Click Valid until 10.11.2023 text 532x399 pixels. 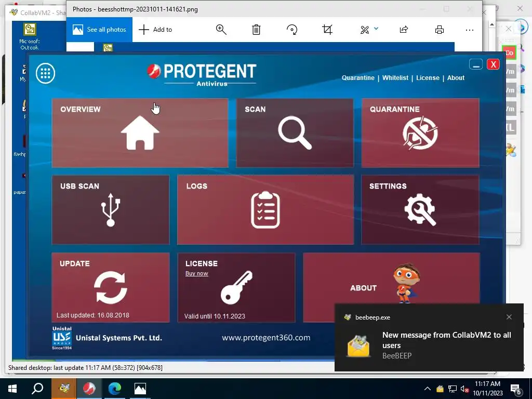pyautogui.click(x=215, y=316)
